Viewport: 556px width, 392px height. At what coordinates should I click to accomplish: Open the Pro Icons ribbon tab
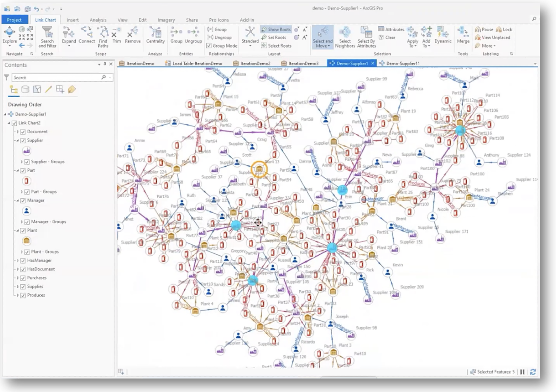point(219,20)
